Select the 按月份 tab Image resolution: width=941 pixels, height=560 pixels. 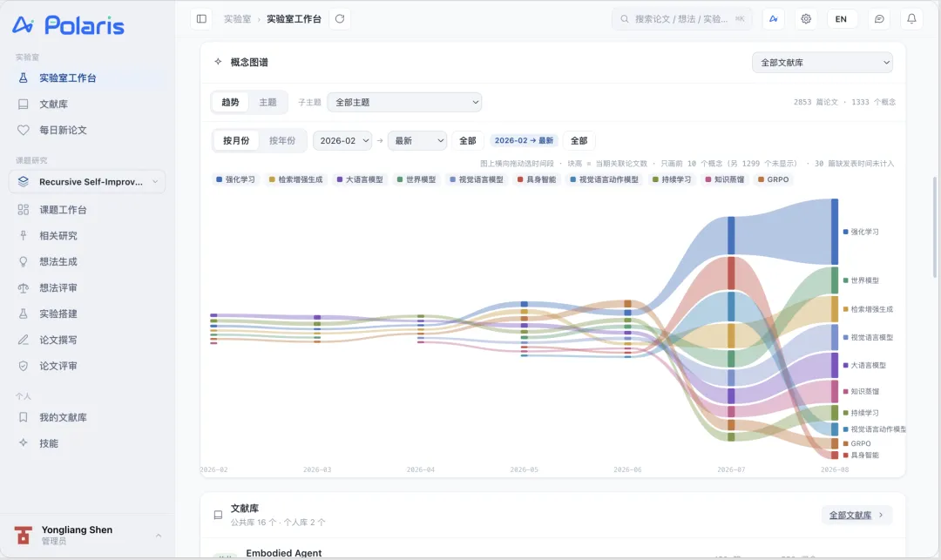coord(236,141)
